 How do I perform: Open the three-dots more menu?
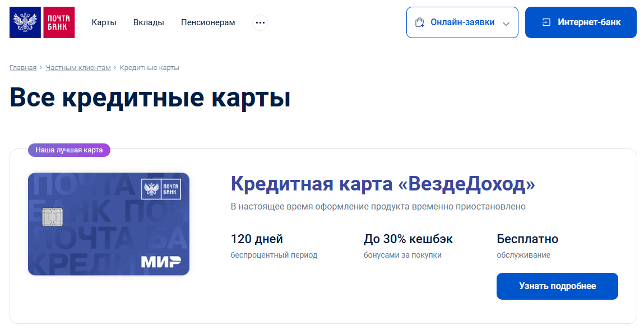point(260,22)
